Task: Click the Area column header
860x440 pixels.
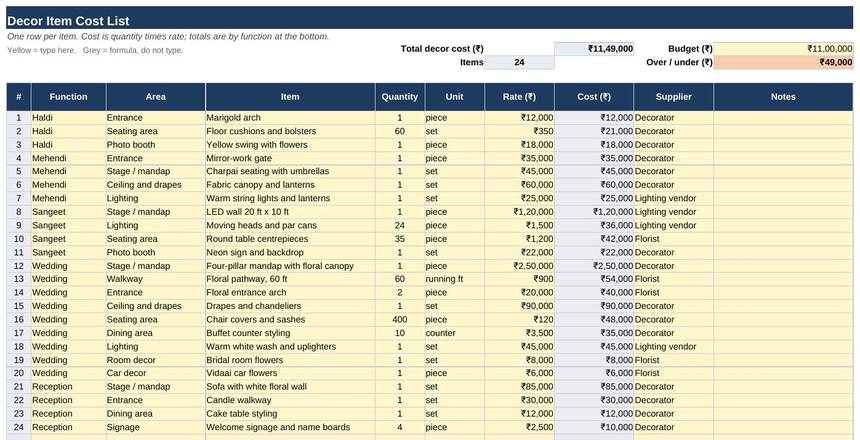Action: coord(156,97)
